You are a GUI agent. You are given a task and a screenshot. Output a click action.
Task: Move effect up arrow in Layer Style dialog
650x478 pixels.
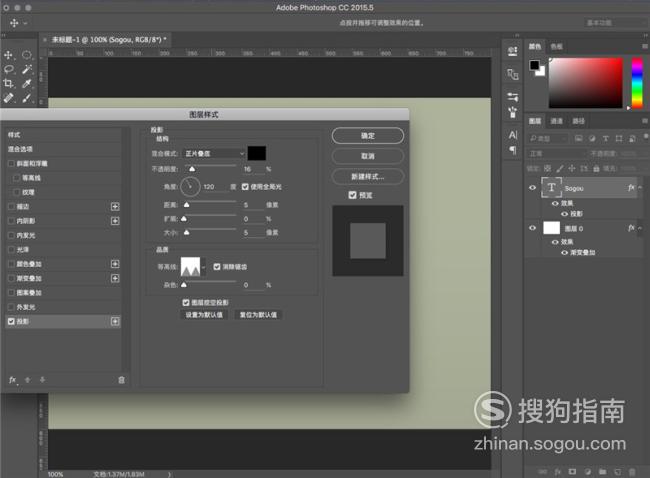click(x=27, y=380)
